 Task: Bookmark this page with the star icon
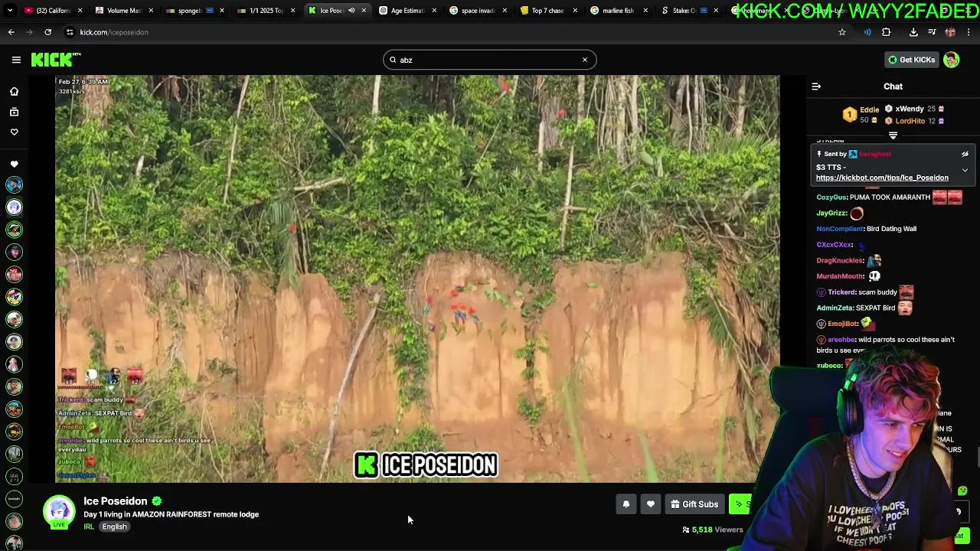click(x=842, y=32)
